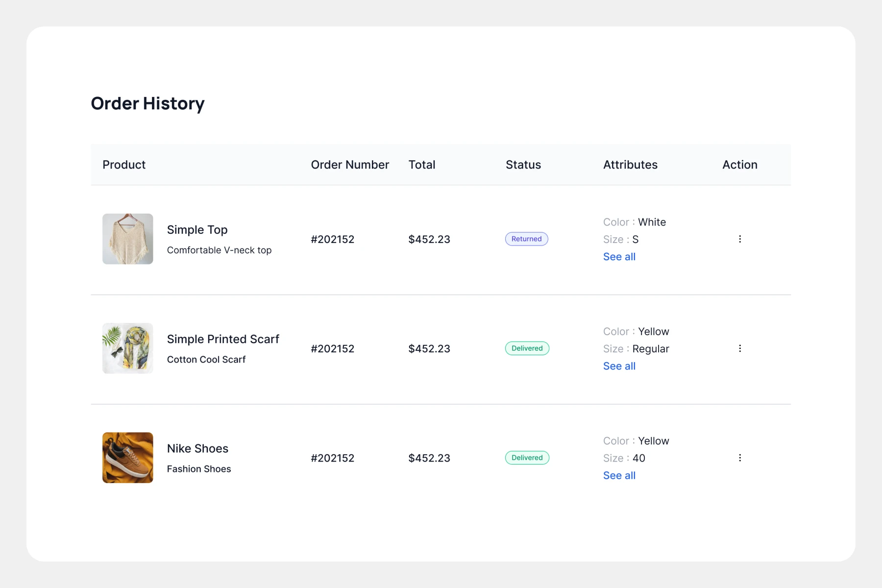Sort by the Order Number column header

click(x=350, y=165)
